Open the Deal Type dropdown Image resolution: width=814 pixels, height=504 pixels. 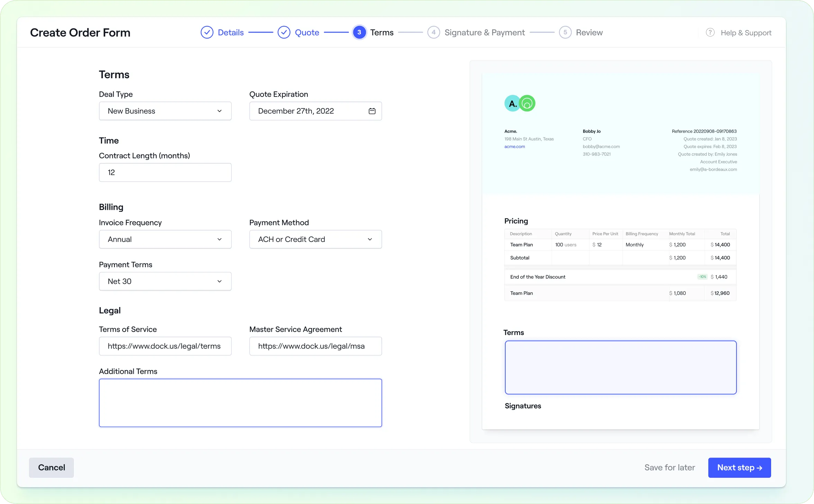(165, 111)
